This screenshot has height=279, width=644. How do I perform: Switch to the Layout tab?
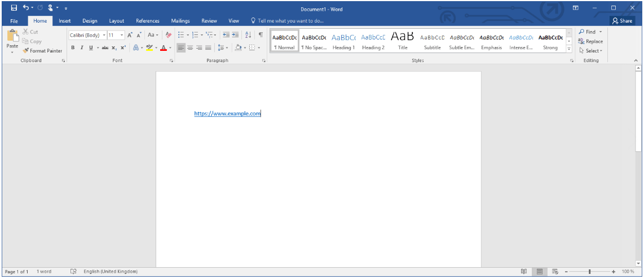click(117, 21)
